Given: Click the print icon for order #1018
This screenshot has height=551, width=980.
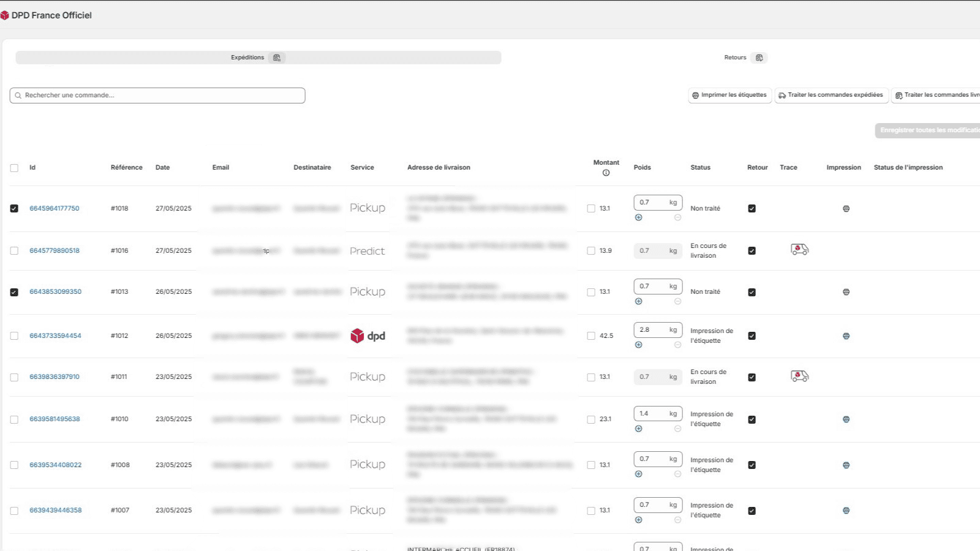Looking at the screenshot, I should [x=846, y=209].
